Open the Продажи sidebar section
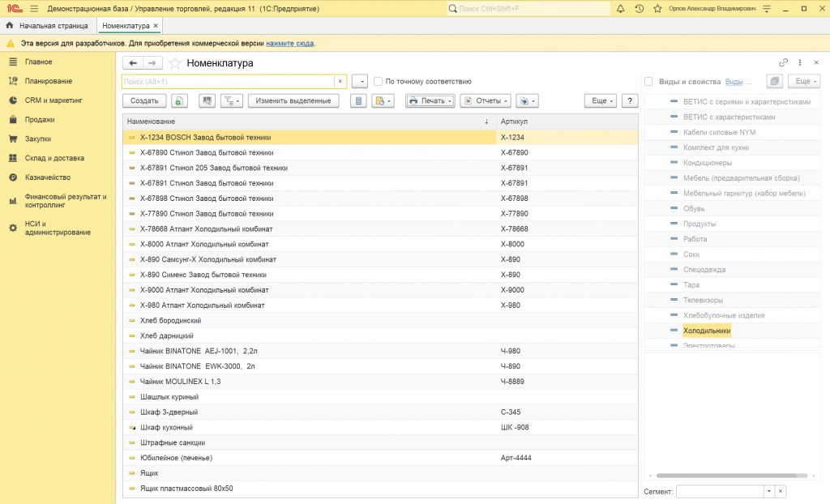 [x=40, y=120]
